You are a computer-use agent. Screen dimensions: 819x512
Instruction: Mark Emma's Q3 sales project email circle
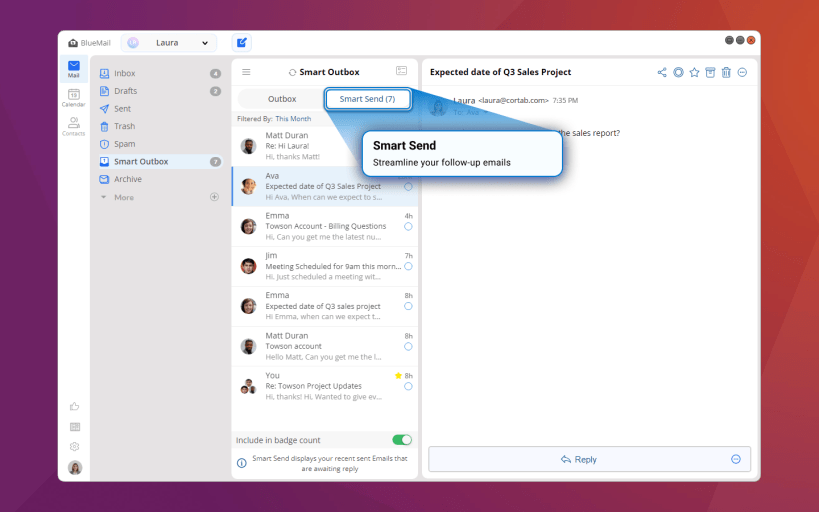pyautogui.click(x=408, y=306)
